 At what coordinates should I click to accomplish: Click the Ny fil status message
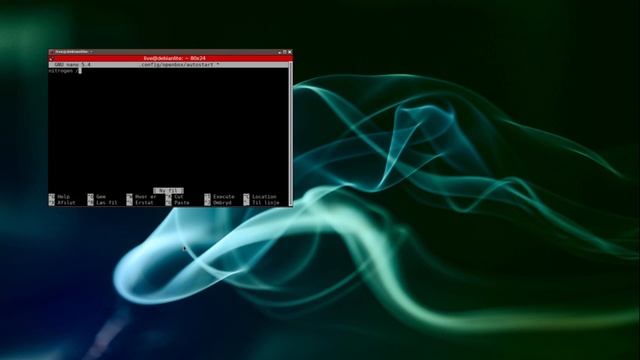pyautogui.click(x=168, y=191)
